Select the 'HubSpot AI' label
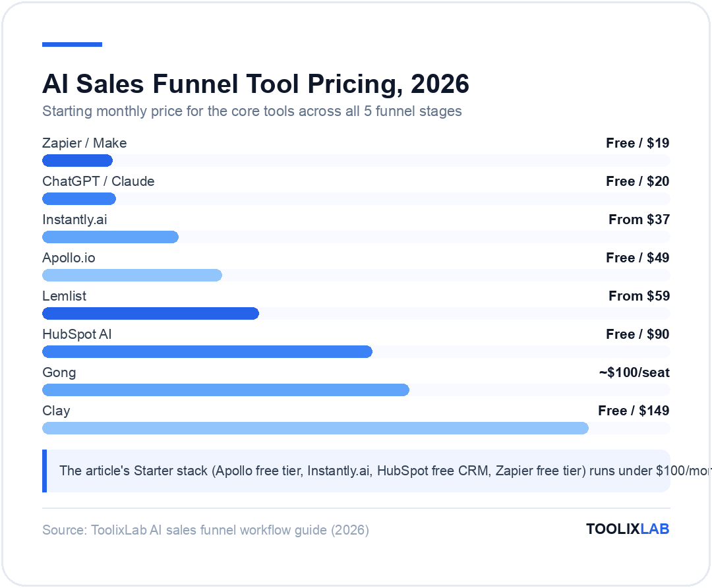The image size is (712, 588). [76, 334]
